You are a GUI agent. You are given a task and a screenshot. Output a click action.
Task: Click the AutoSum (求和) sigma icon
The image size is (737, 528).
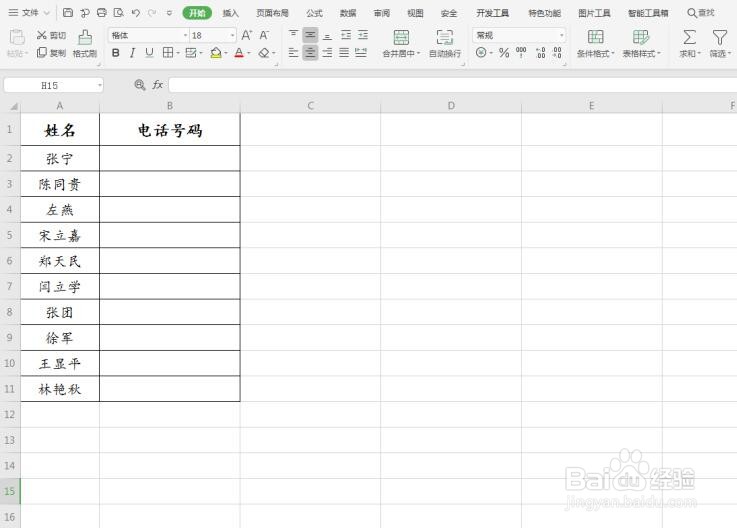click(x=690, y=37)
